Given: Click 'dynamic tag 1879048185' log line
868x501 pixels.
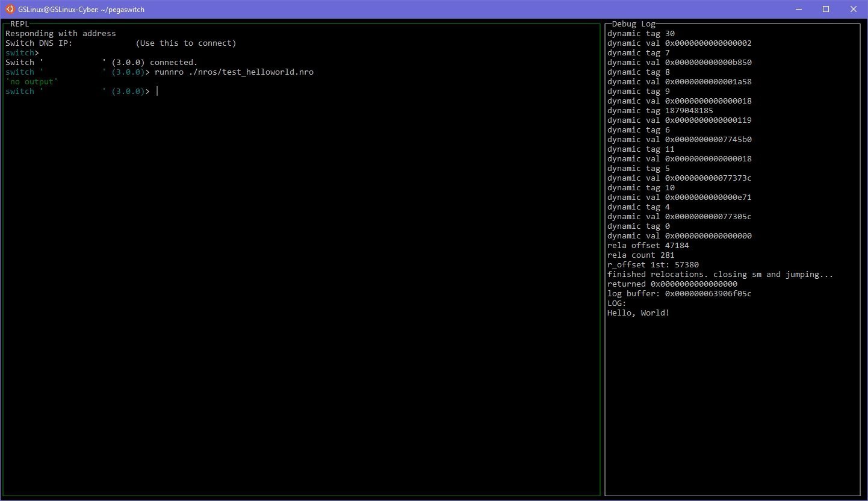Looking at the screenshot, I should pos(660,111).
